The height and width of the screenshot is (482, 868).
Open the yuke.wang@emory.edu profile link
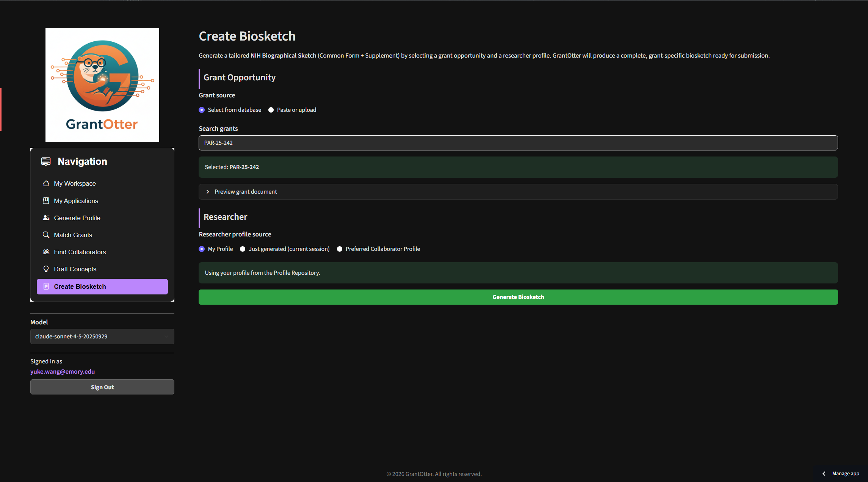coord(63,371)
